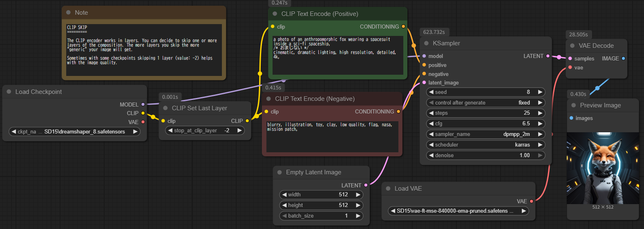Click the VAE Decode IMAGE output socket
This screenshot has width=644, height=229.
click(x=623, y=58)
